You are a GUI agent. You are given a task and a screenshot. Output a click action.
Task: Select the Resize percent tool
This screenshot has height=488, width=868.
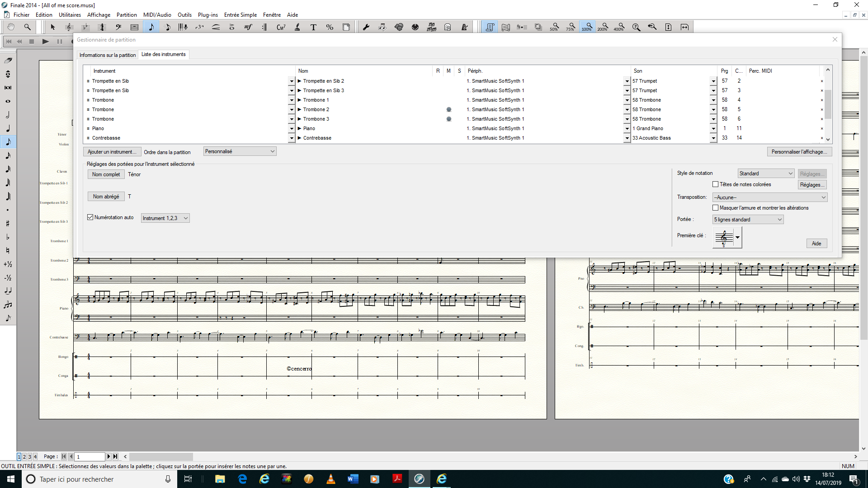(330, 27)
